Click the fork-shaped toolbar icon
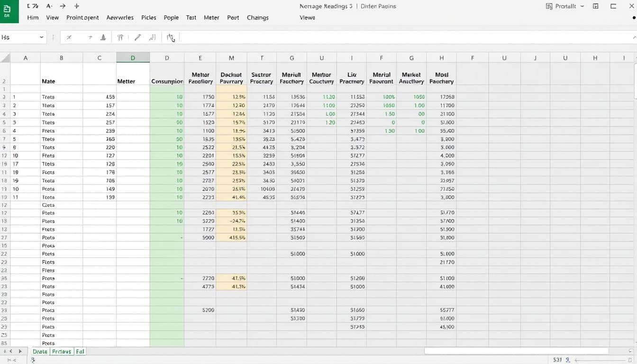 pyautogui.click(x=120, y=37)
